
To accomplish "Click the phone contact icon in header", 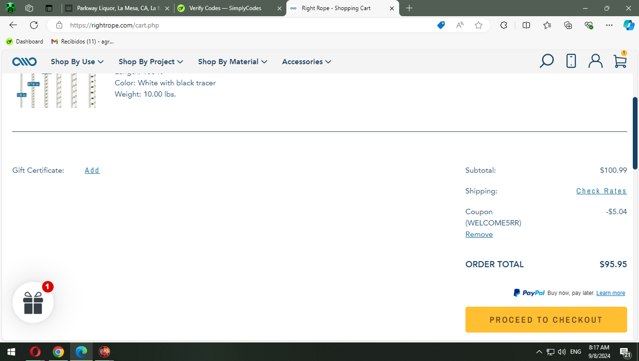I will (x=571, y=61).
